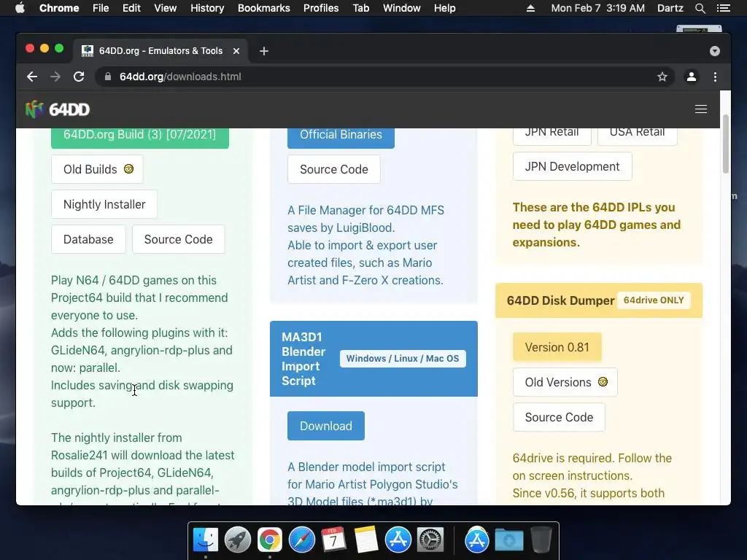Image resolution: width=747 pixels, height=560 pixels.
Task: Click the Official Binaries button
Action: point(341,136)
